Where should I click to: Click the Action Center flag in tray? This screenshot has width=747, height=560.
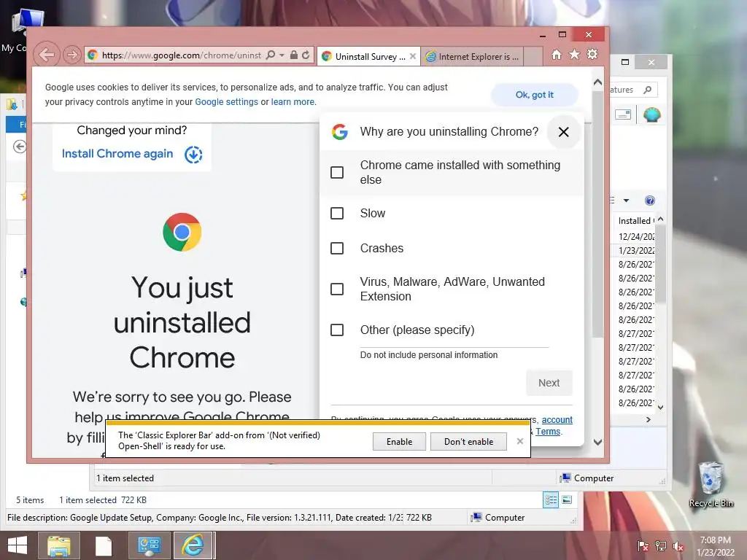click(643, 546)
